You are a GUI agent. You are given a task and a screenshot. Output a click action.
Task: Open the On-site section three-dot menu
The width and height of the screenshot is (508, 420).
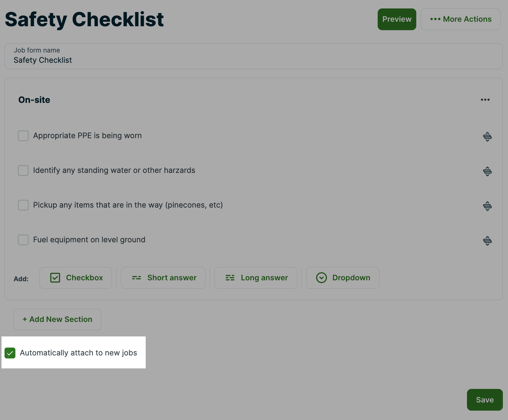(485, 100)
